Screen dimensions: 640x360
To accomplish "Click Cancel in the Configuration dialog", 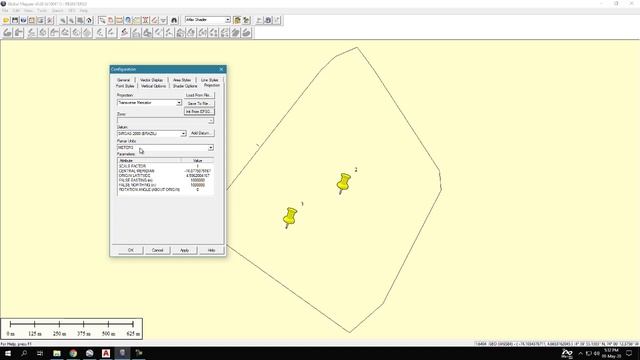I will click(x=158, y=250).
